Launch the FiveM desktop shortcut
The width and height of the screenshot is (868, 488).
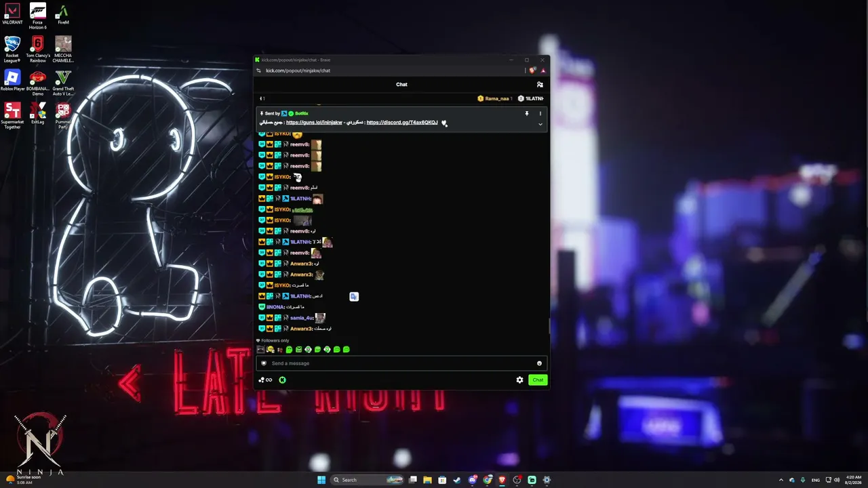click(x=63, y=15)
